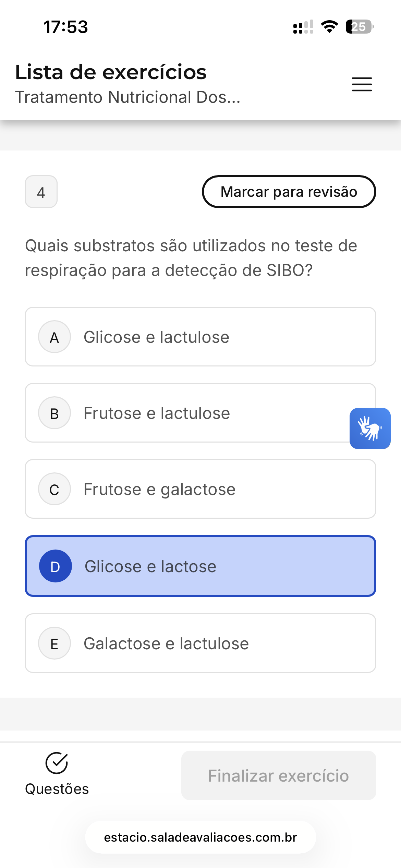Deselect the highlighted D option circle
This screenshot has height=868, width=401.
55,566
